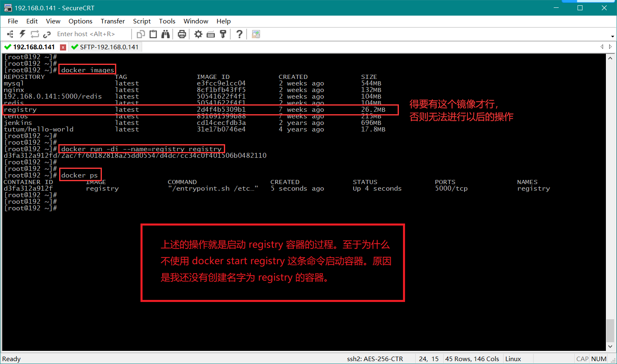Click the public key icon

coord(223,34)
